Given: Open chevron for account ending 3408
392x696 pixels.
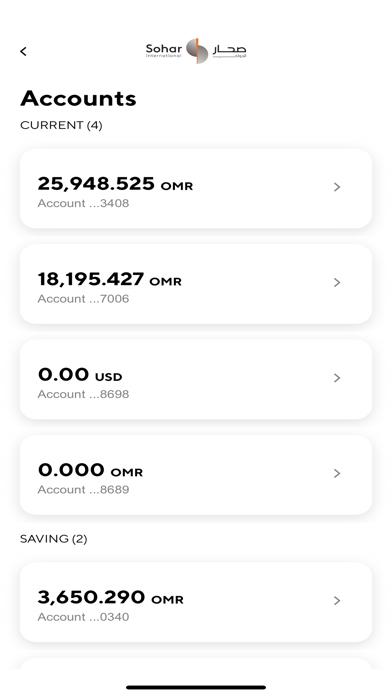Looking at the screenshot, I should coord(337,187).
